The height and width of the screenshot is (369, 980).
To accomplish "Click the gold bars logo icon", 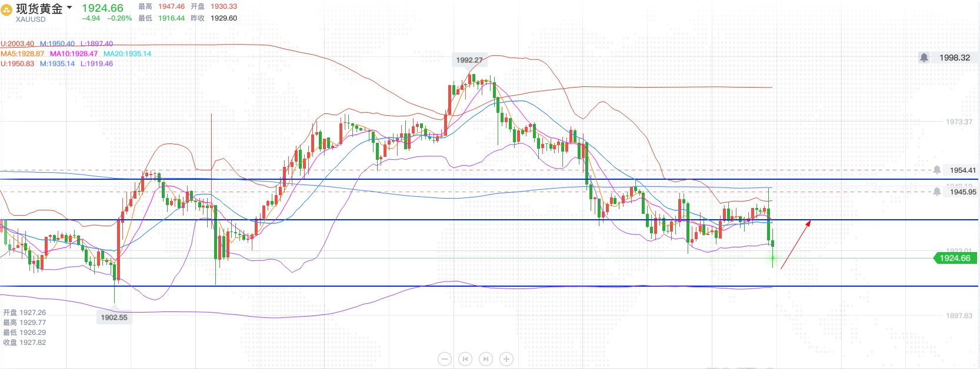I will pos(6,10).
